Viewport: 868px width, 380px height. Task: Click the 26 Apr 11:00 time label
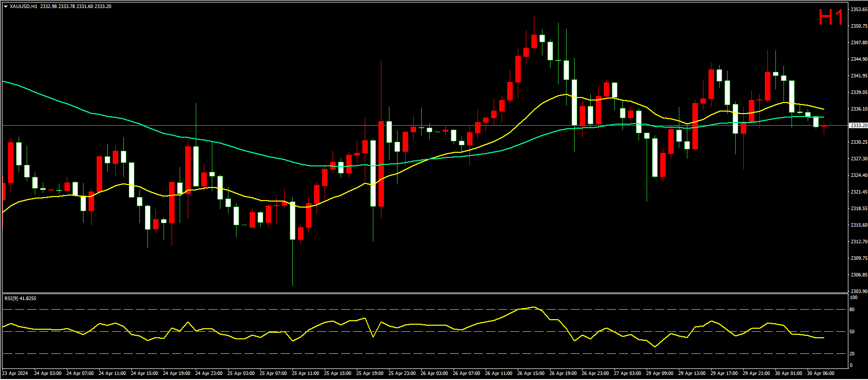coord(499,373)
